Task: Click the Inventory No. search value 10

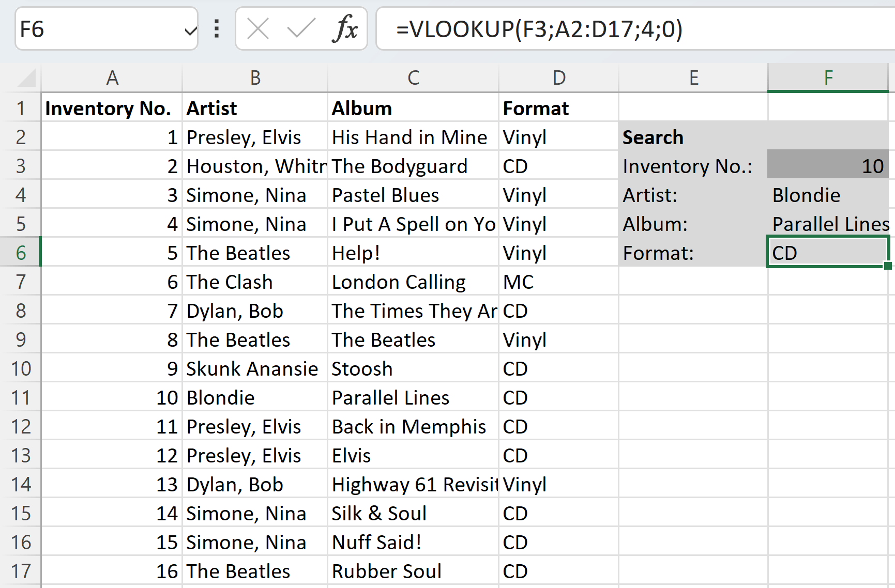Action: pos(827,166)
